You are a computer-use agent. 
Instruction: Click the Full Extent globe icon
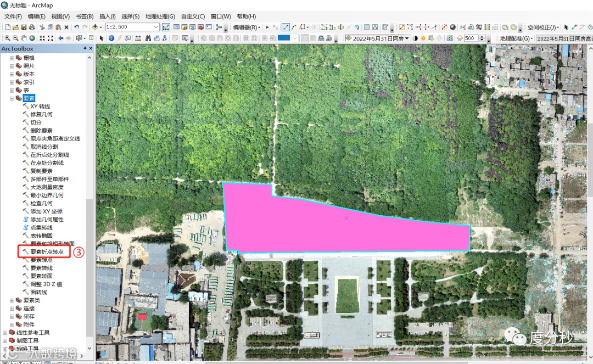pyautogui.click(x=32, y=38)
